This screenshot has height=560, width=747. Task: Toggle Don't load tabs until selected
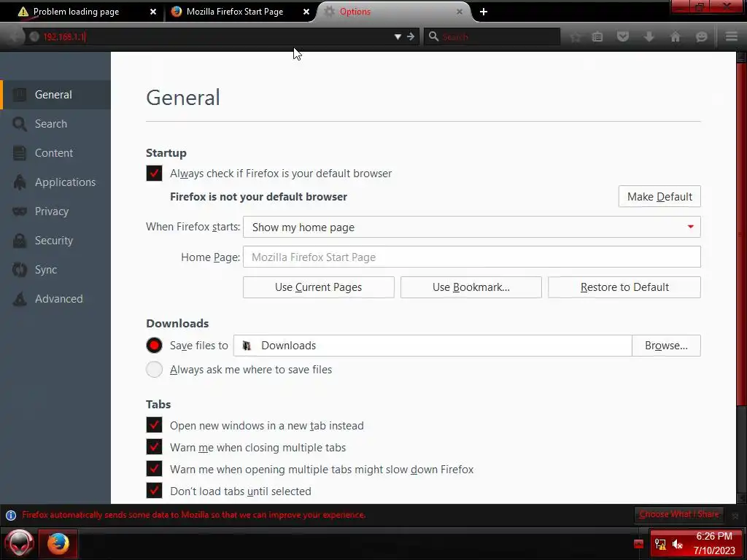point(155,491)
